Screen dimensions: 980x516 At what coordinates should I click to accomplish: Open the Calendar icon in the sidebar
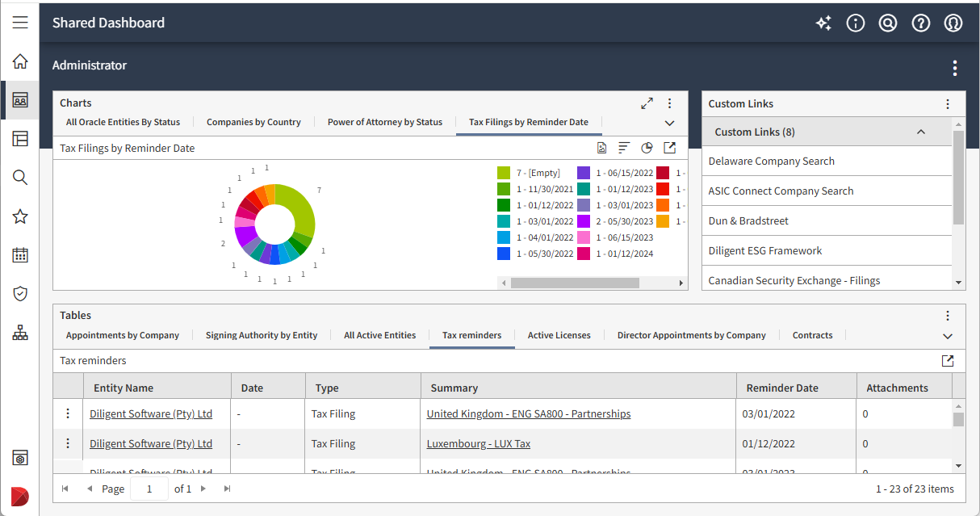click(x=20, y=255)
